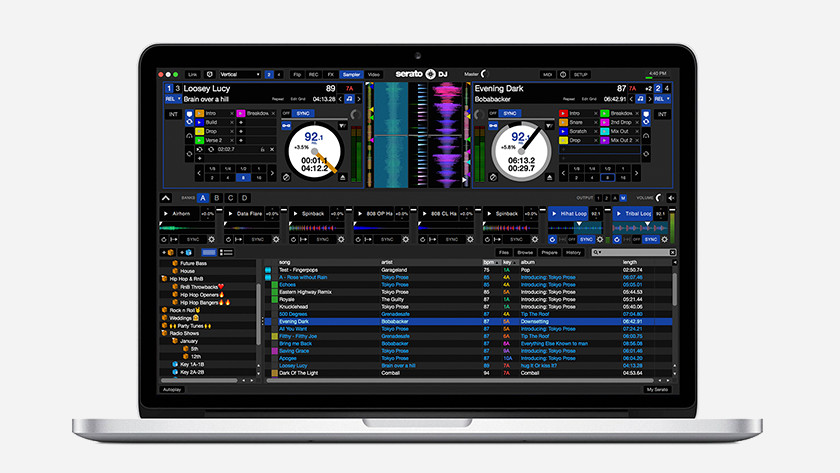This screenshot has width=840, height=473.
Task: Open the Prepare library tab
Action: [549, 252]
